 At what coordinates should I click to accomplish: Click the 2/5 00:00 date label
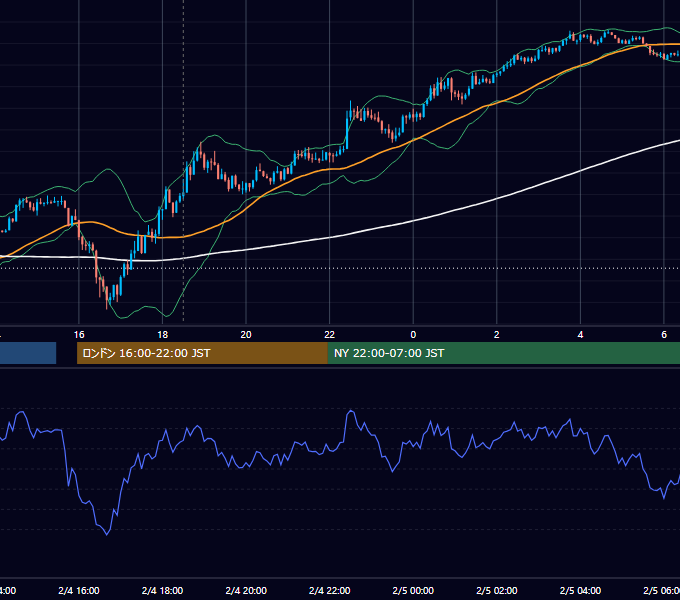click(x=413, y=590)
